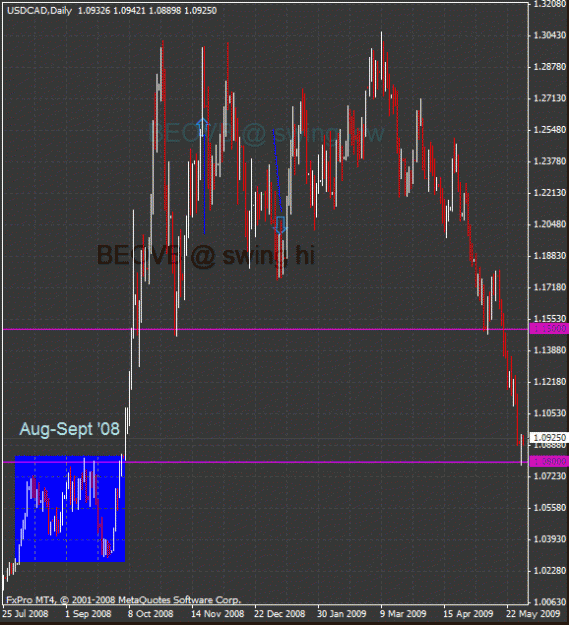This screenshot has height=625, width=569.
Task: Click the 1.10530 price scale label
Action: tap(549, 413)
